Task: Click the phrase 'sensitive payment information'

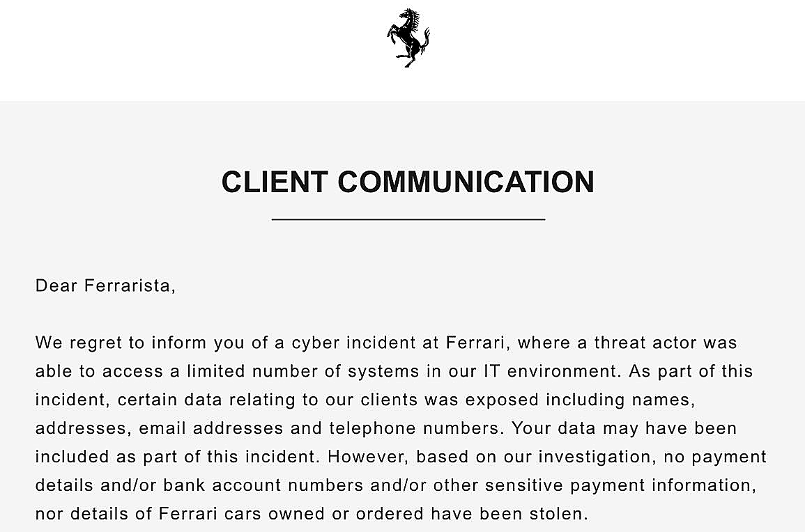Action: coord(620,485)
